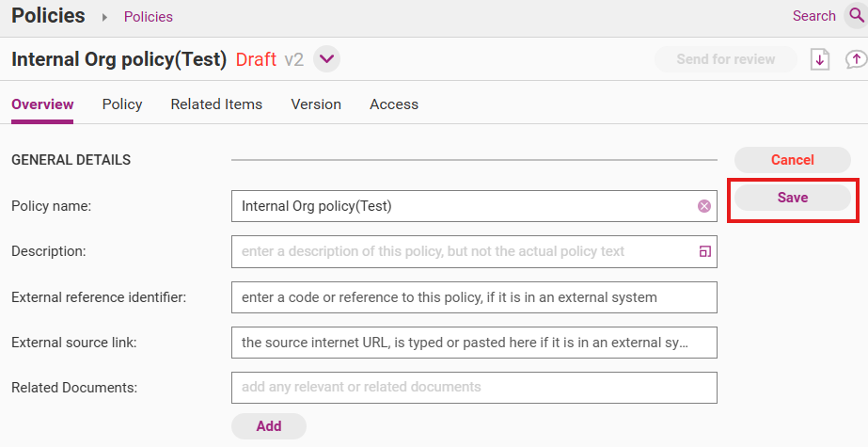The image size is (868, 447).
Task: Select the Access tab
Action: tap(394, 104)
